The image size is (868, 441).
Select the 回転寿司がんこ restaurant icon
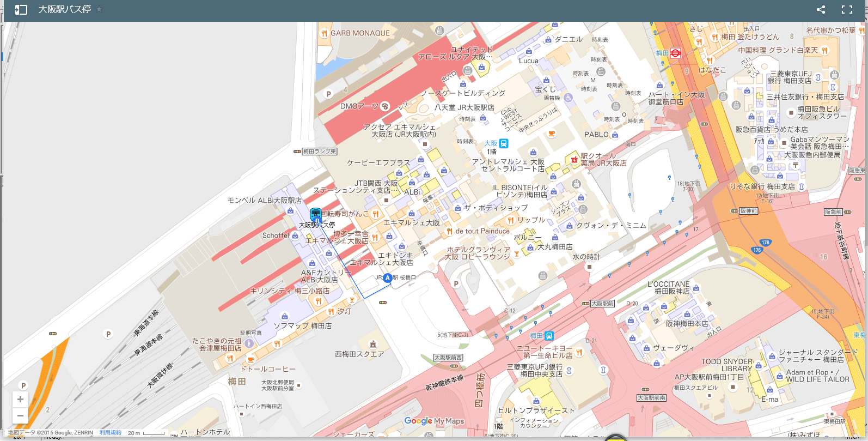pos(376,214)
